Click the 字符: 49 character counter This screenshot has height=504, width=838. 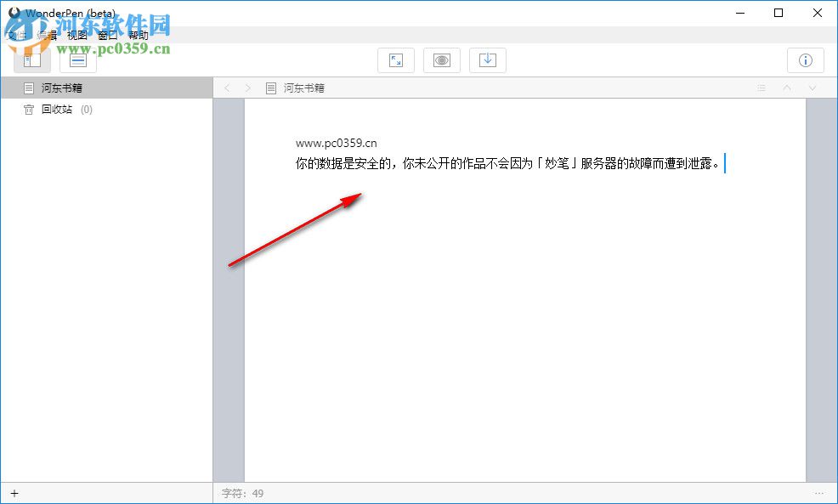(x=244, y=493)
